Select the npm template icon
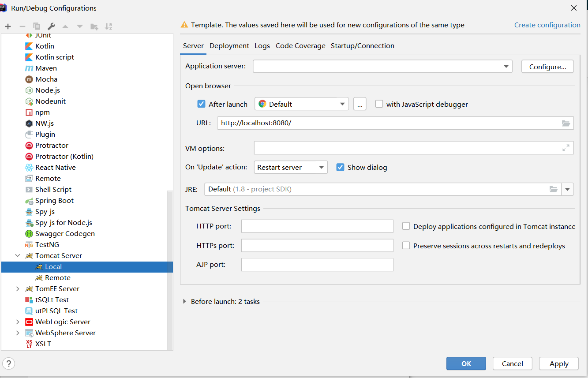 coord(29,112)
